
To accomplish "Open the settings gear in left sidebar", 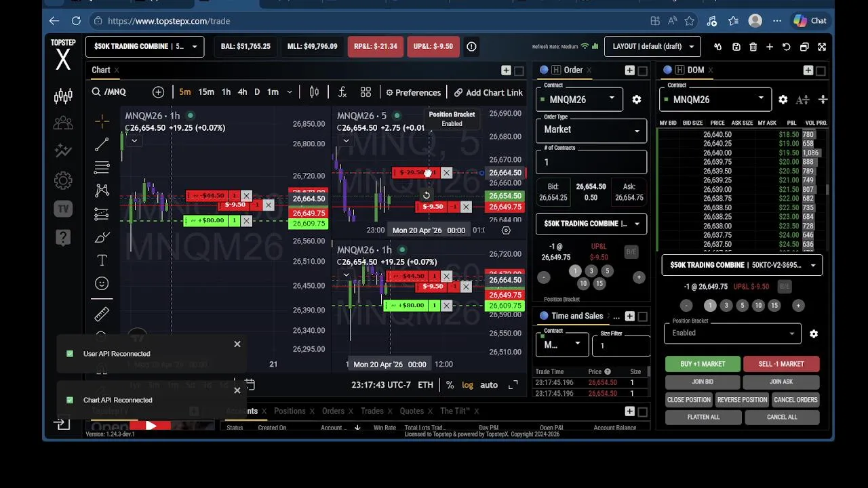I will [x=63, y=180].
